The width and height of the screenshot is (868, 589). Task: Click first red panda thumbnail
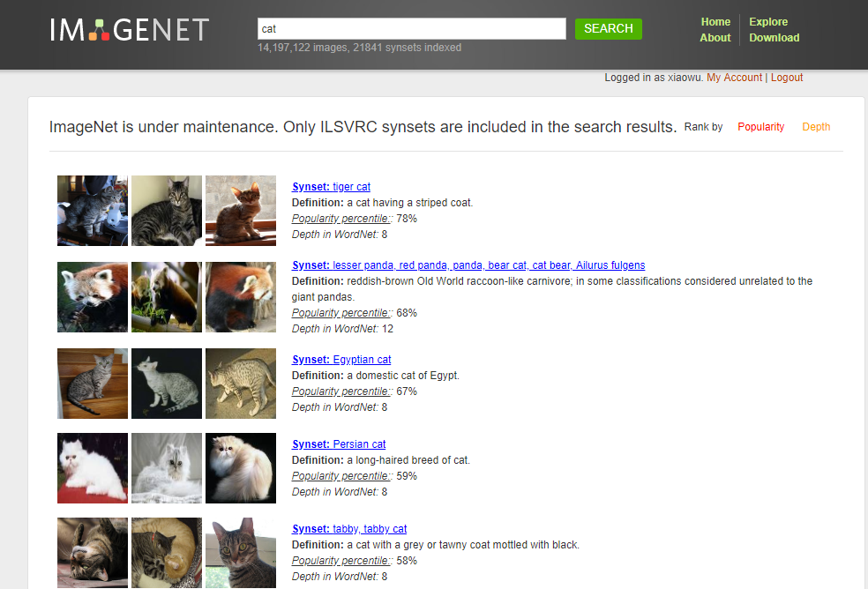click(x=93, y=297)
